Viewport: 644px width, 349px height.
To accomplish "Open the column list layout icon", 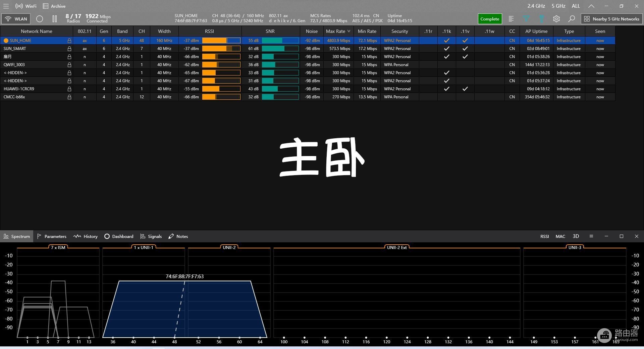I will tap(511, 19).
